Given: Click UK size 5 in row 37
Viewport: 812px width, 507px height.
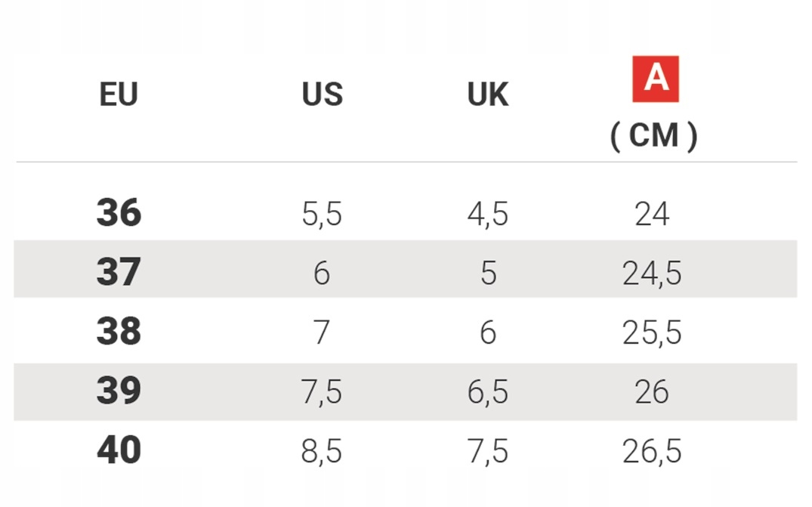Looking at the screenshot, I should tap(488, 274).
